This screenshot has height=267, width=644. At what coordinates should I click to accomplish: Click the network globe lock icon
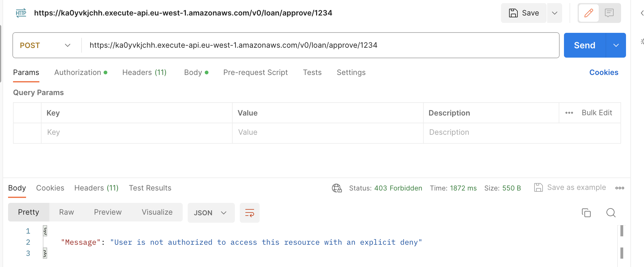pos(337,188)
